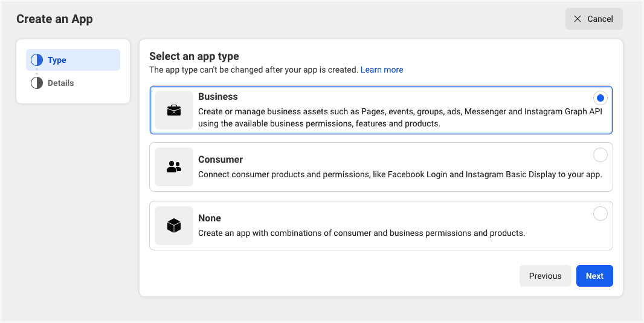Click the None option title
644x323 pixels.
point(210,218)
